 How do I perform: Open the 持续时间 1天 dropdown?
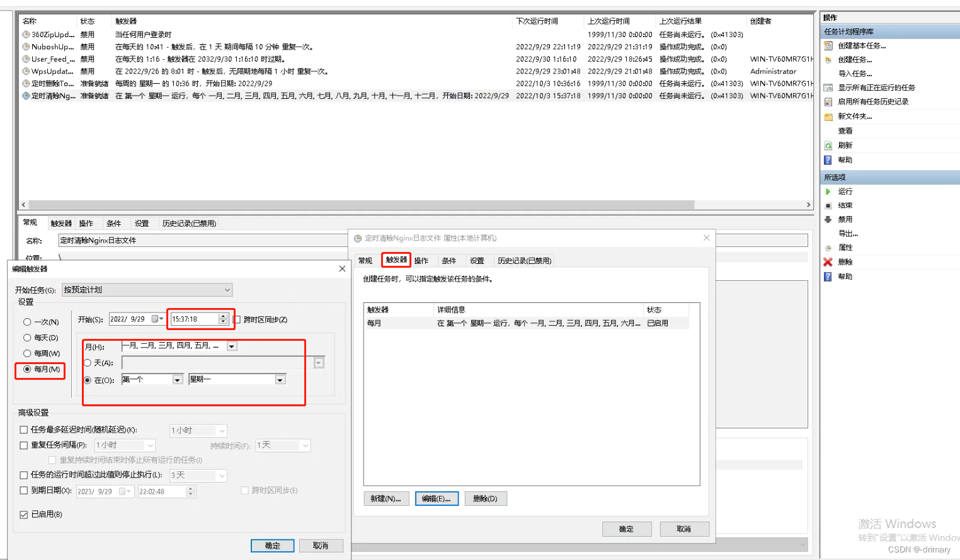pos(283,445)
